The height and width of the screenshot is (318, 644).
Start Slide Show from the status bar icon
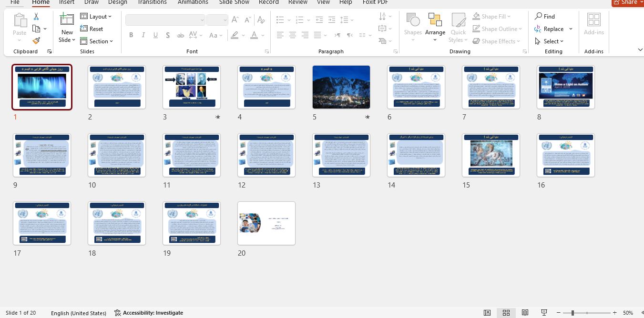click(x=544, y=313)
